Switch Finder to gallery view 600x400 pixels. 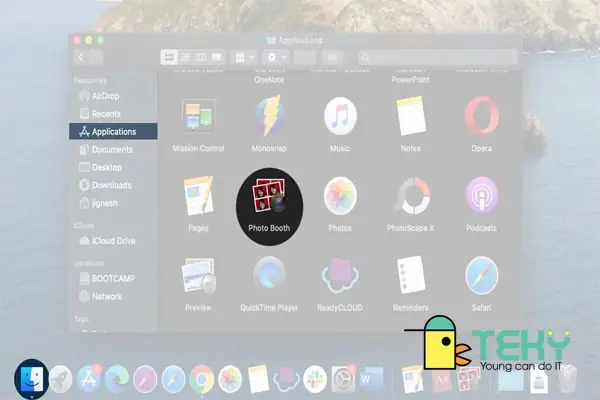(217, 57)
